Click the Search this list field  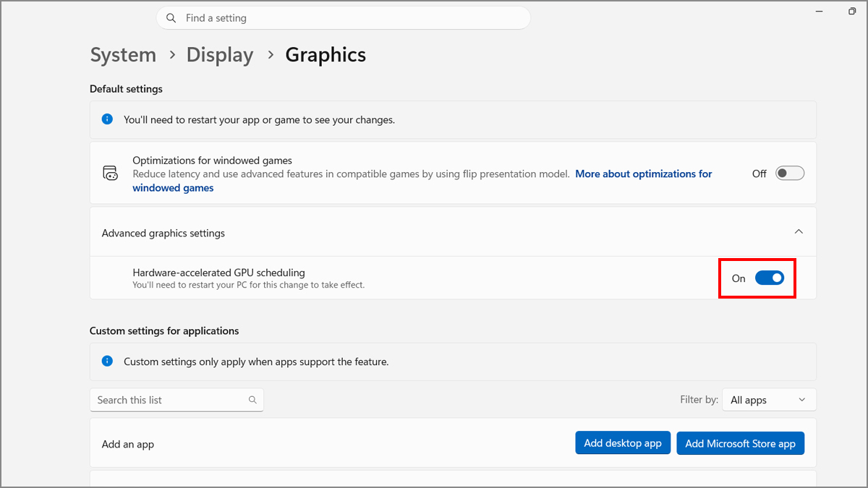tap(176, 400)
